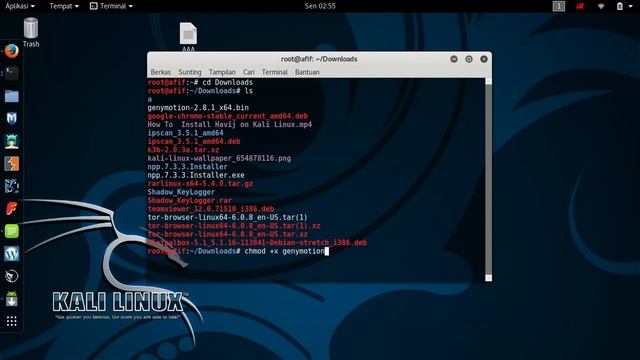Maximize the terminal window
This screenshot has height=360, width=640.
pyautogui.click(x=469, y=59)
